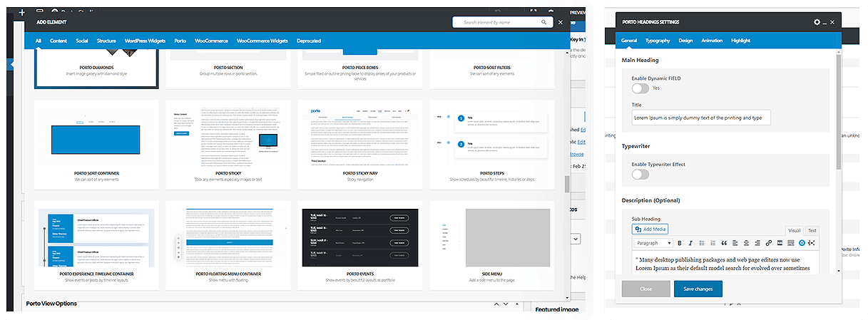Add the Porto Sticky element

tap(228, 145)
